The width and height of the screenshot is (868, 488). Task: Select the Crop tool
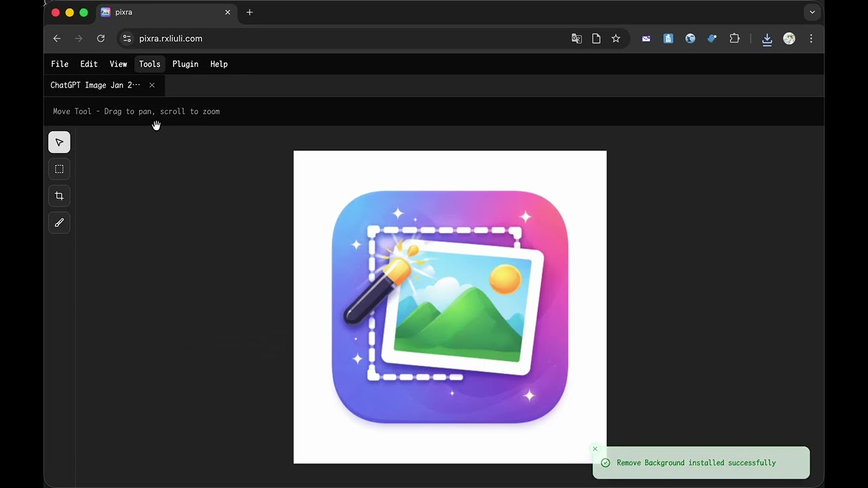tap(59, 196)
